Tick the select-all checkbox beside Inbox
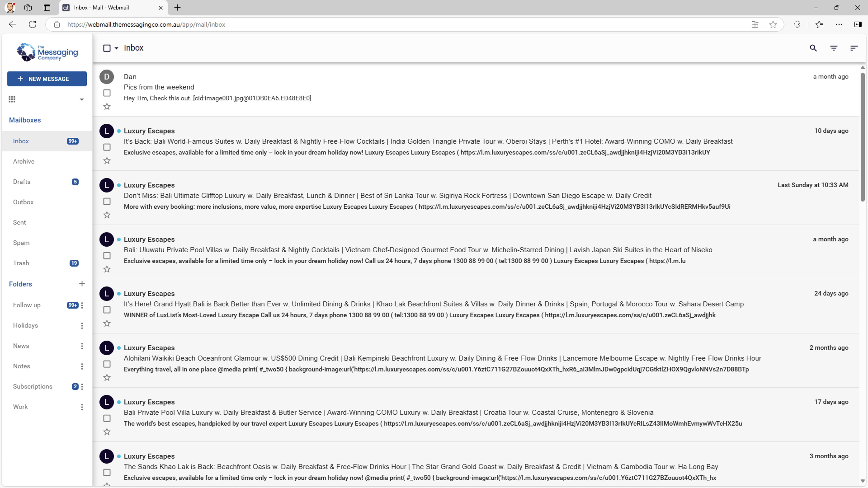Image resolution: width=868 pixels, height=488 pixels. click(107, 48)
